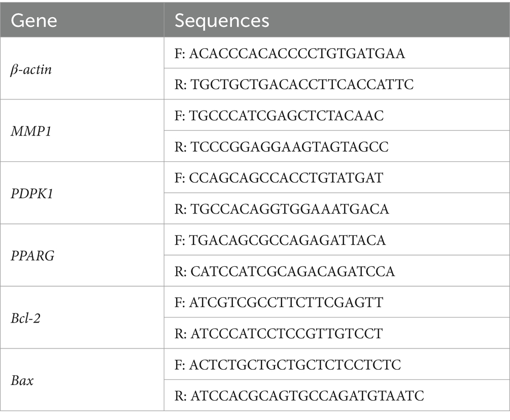Select the Bax gene cell

82,380
